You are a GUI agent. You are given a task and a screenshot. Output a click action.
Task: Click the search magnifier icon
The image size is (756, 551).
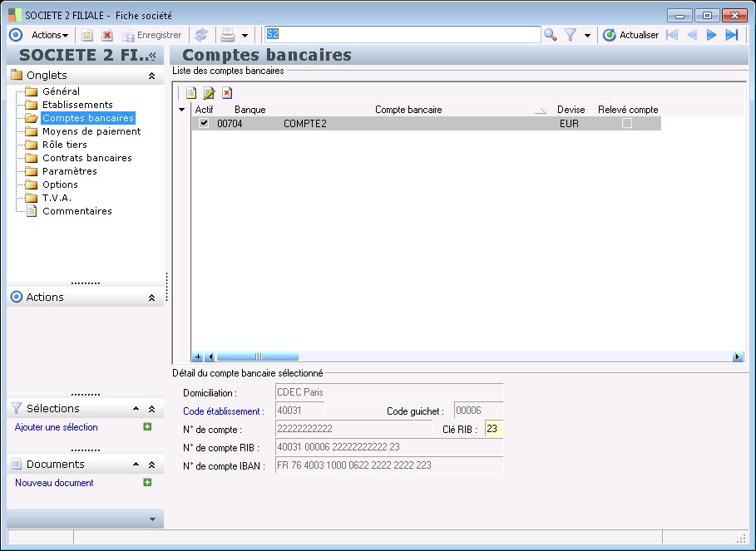click(550, 35)
